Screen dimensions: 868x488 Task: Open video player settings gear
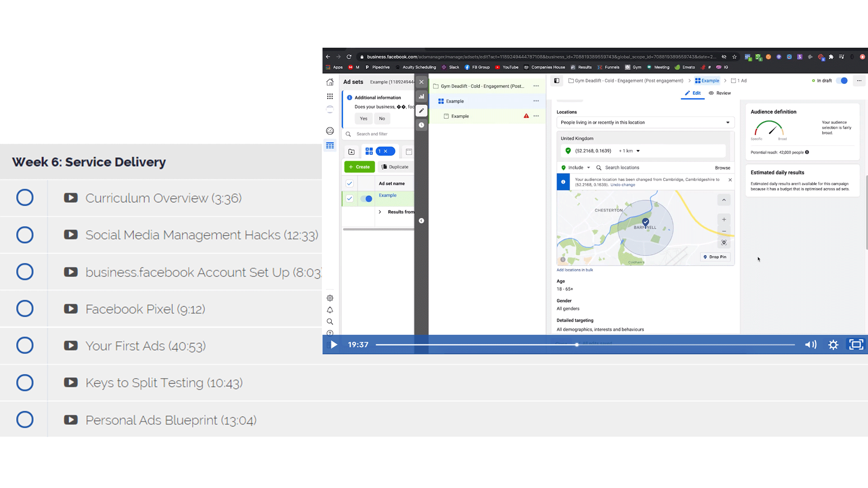click(x=833, y=345)
